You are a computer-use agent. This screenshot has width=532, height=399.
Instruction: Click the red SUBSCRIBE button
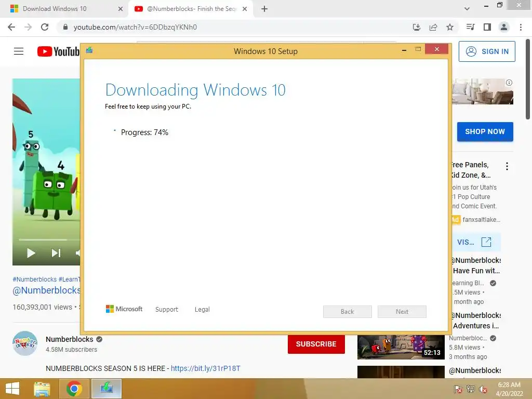[316, 344]
